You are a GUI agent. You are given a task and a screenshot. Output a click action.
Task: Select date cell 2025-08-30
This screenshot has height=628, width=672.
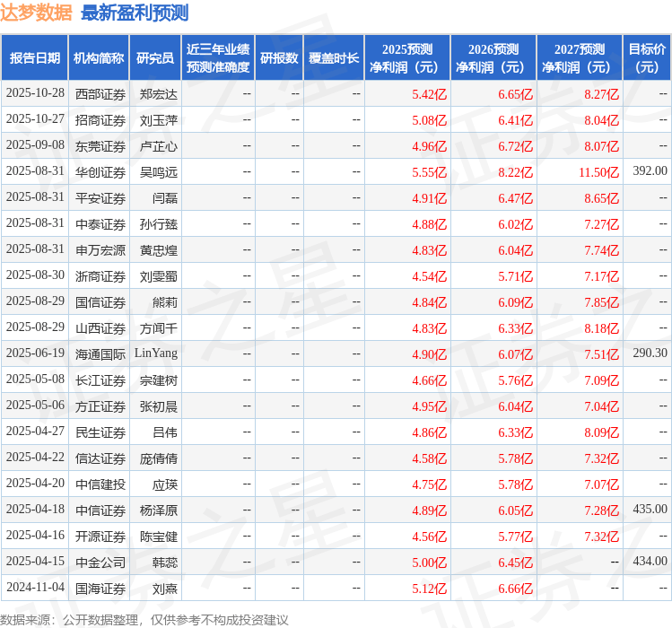(x=35, y=275)
